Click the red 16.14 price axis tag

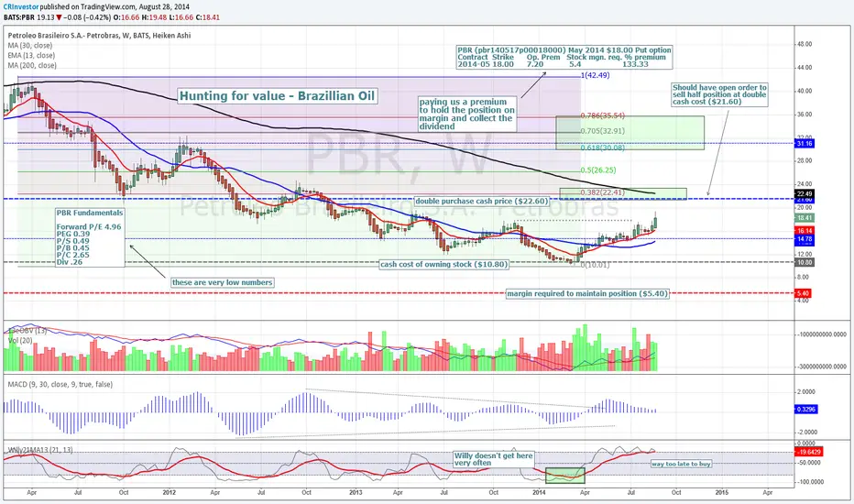[x=805, y=231]
